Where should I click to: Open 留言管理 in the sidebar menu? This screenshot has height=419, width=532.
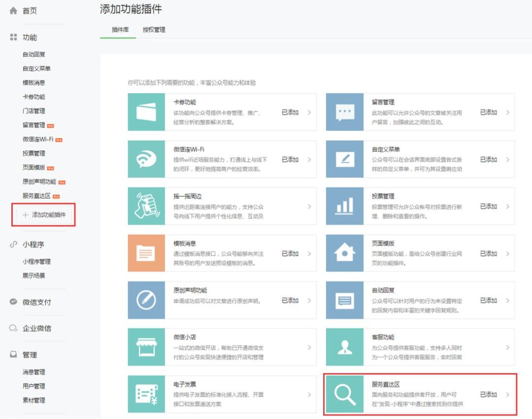(x=34, y=125)
